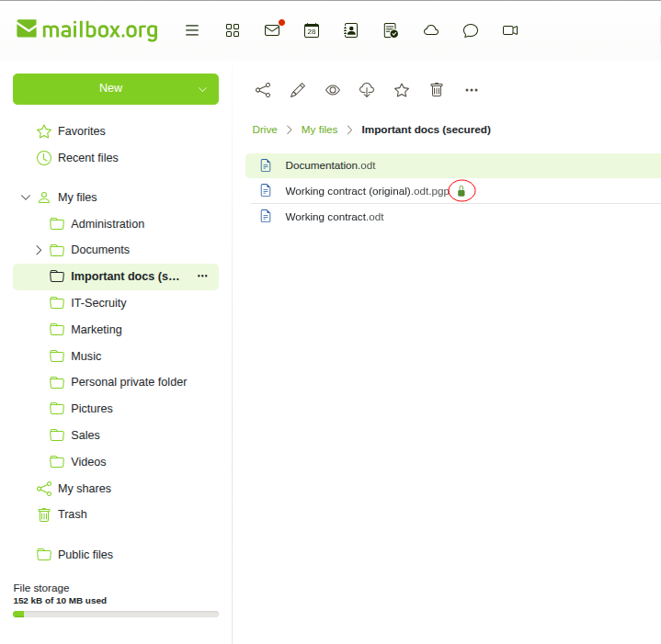The width and height of the screenshot is (661, 644).
Task: Open the Pictures folder
Action: [92, 409]
